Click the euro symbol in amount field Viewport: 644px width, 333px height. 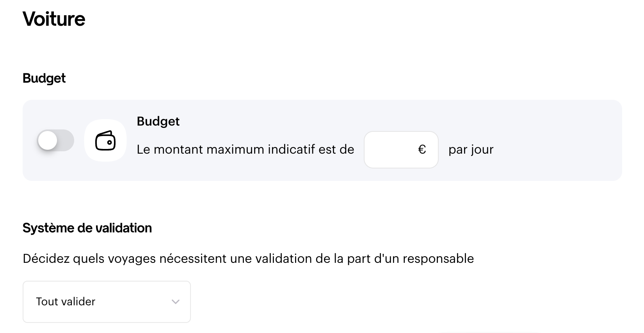[422, 149]
